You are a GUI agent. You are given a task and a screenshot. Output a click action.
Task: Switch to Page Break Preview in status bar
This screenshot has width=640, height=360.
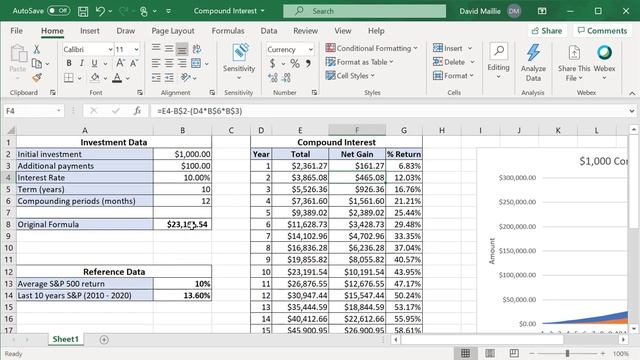click(x=514, y=353)
